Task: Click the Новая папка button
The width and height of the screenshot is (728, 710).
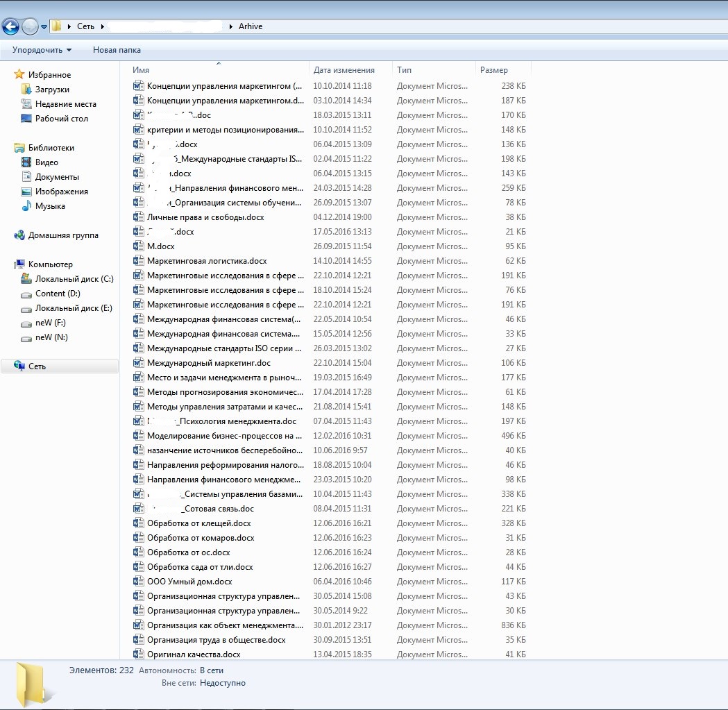Action: [x=117, y=50]
